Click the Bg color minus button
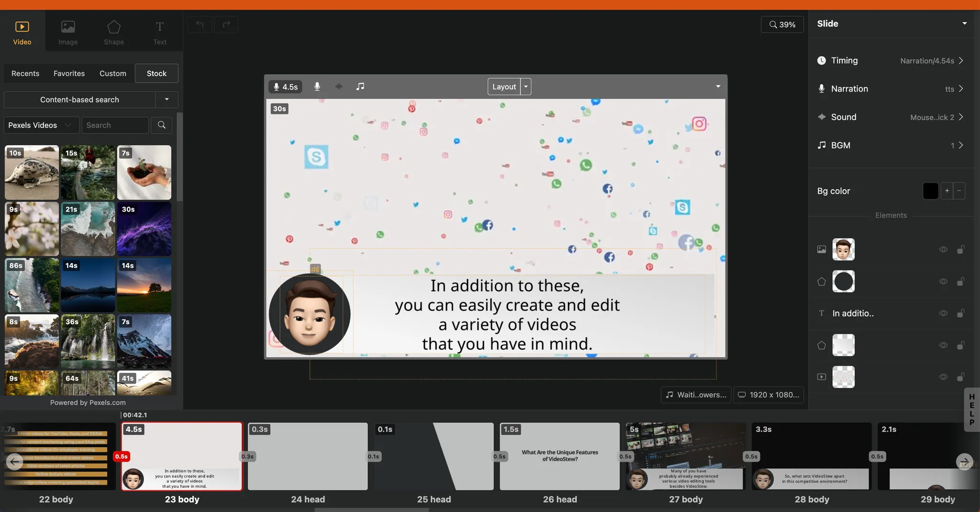The height and width of the screenshot is (512, 980). (959, 191)
